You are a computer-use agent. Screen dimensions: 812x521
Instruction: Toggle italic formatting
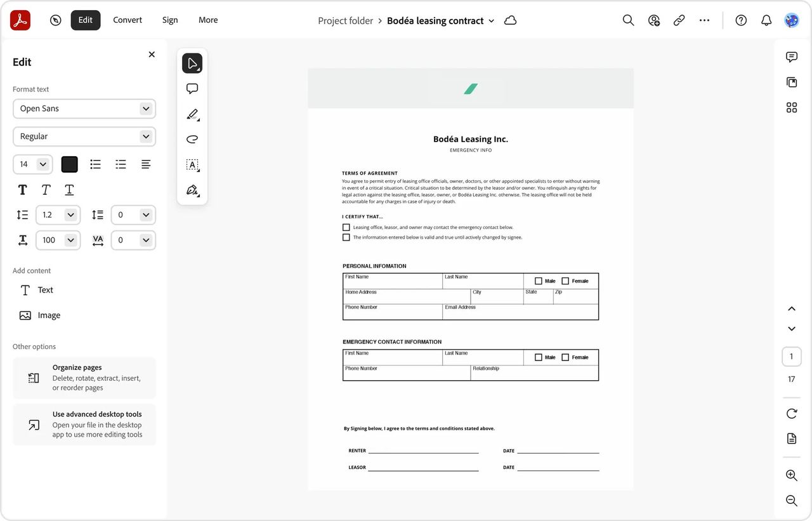click(x=45, y=189)
